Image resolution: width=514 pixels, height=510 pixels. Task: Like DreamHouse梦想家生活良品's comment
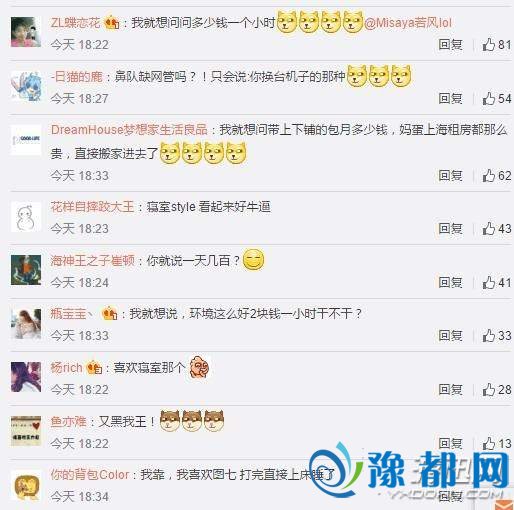(x=489, y=175)
